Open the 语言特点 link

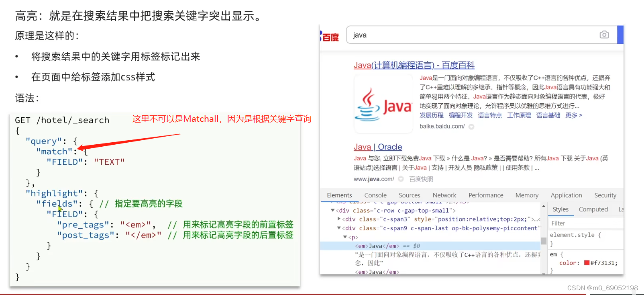490,115
